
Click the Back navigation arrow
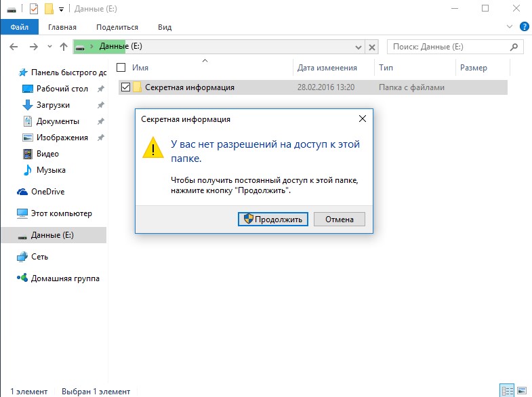coord(14,47)
